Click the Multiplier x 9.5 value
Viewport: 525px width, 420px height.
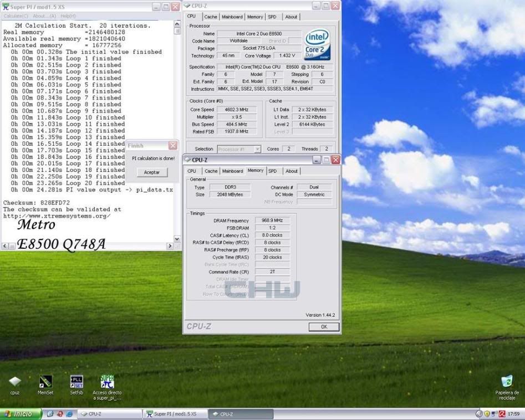pos(236,117)
